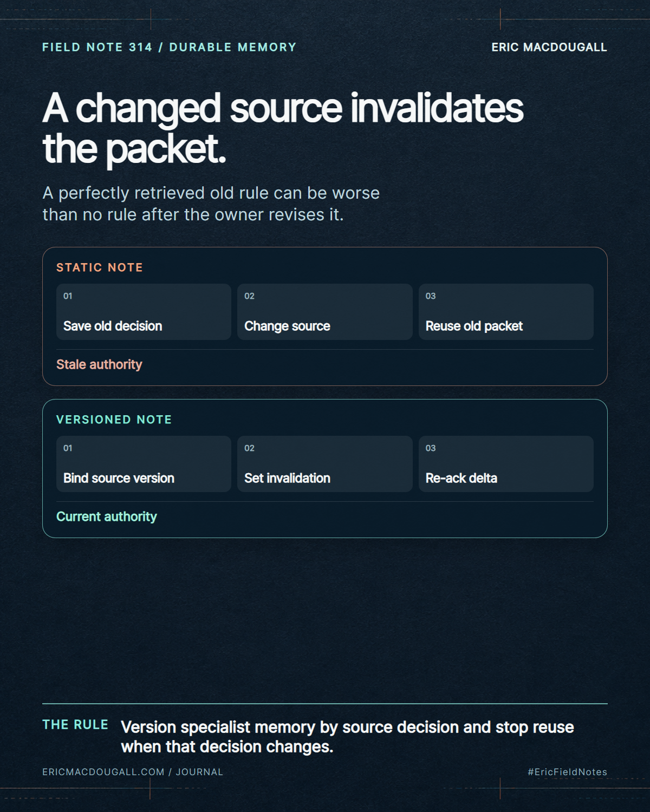Viewport: 650px width, 812px height.
Task: Click the 'Current authority' label
Action: coord(107,516)
